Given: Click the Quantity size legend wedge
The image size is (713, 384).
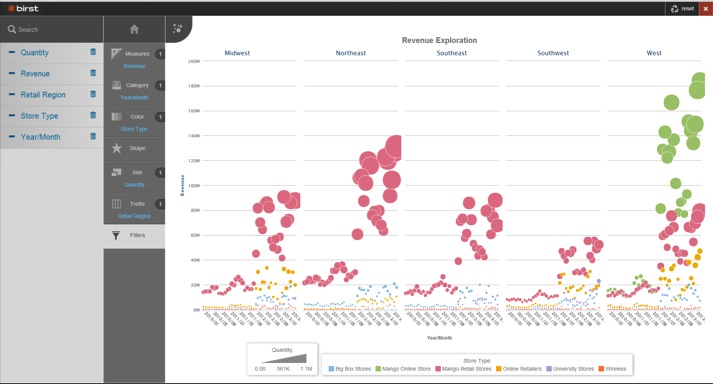Looking at the screenshot, I should pyautogui.click(x=284, y=359).
